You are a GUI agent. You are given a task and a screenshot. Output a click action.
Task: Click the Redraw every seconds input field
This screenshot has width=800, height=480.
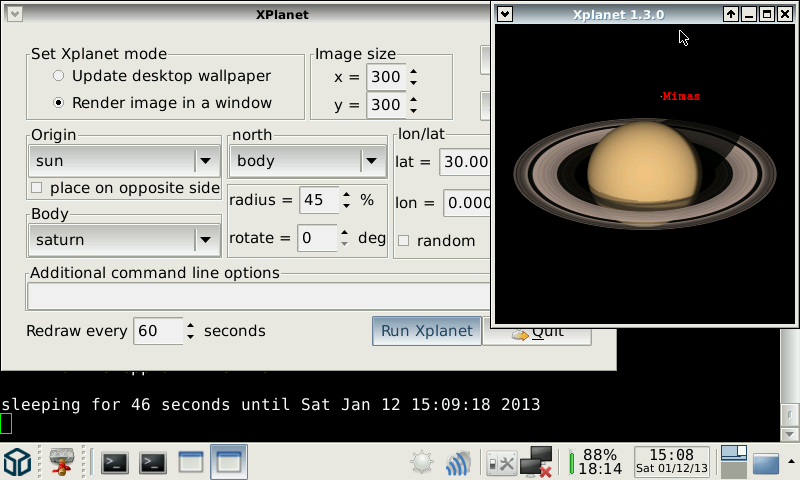[157, 331]
